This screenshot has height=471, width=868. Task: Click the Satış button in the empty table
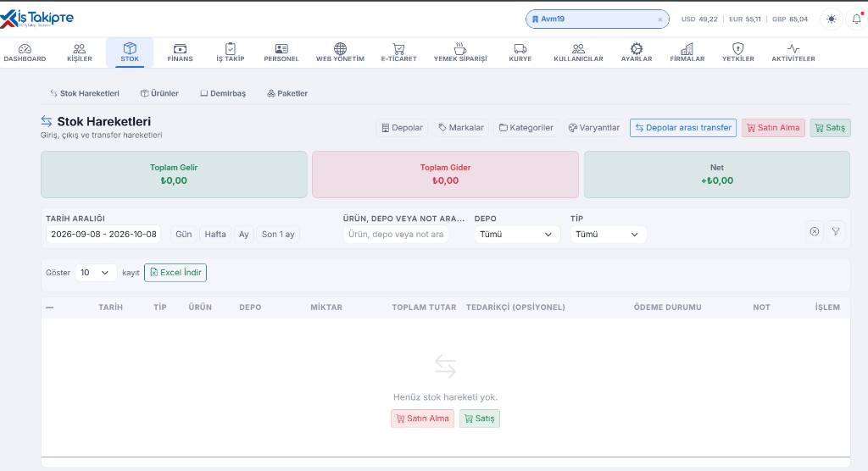pyautogui.click(x=480, y=418)
